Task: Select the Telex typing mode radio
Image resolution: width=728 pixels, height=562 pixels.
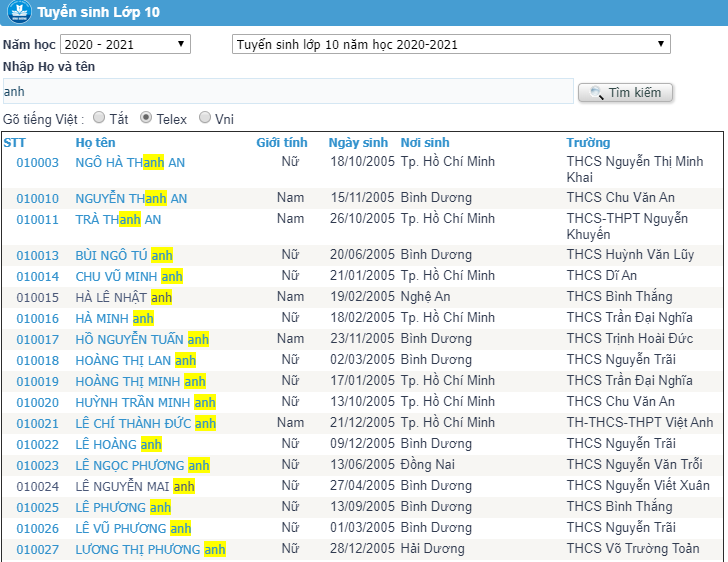Action: coord(146,118)
